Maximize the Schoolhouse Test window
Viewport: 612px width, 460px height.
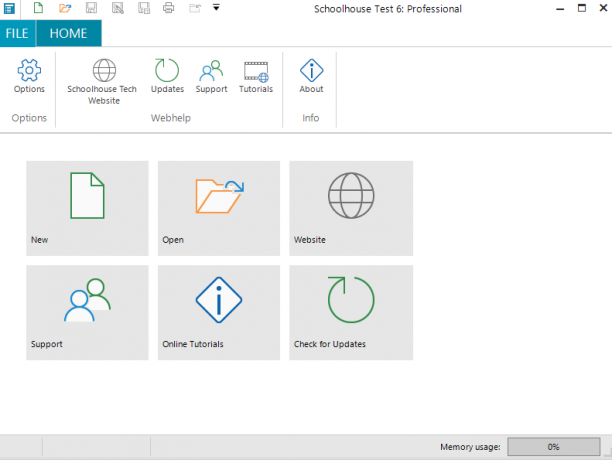pyautogui.click(x=582, y=8)
